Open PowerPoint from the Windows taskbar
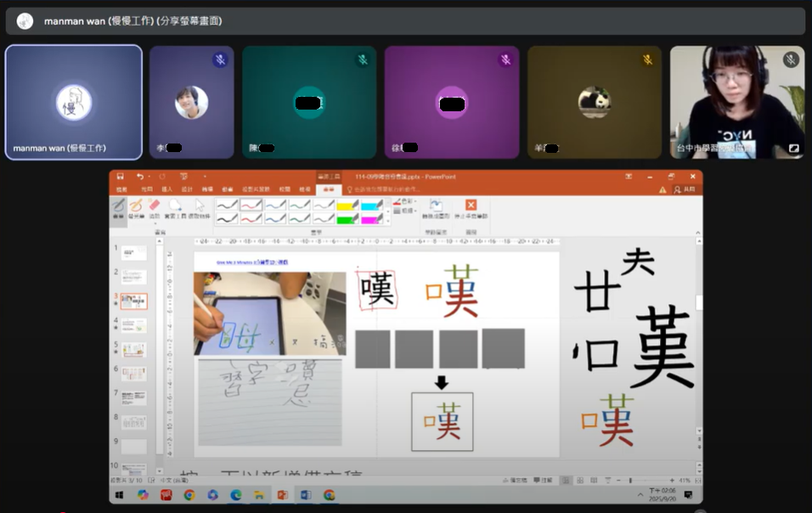The width and height of the screenshot is (812, 513). pyautogui.click(x=282, y=495)
